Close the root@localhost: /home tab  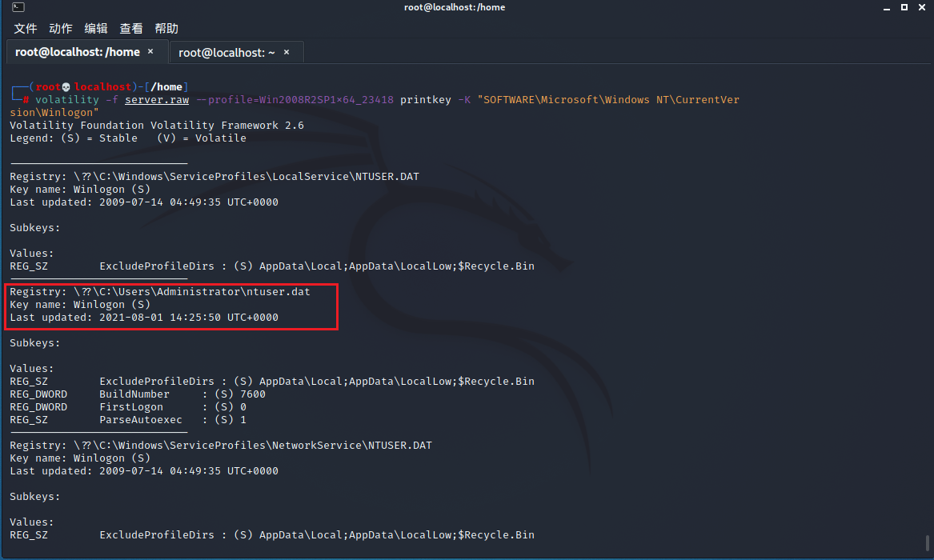[x=150, y=51]
